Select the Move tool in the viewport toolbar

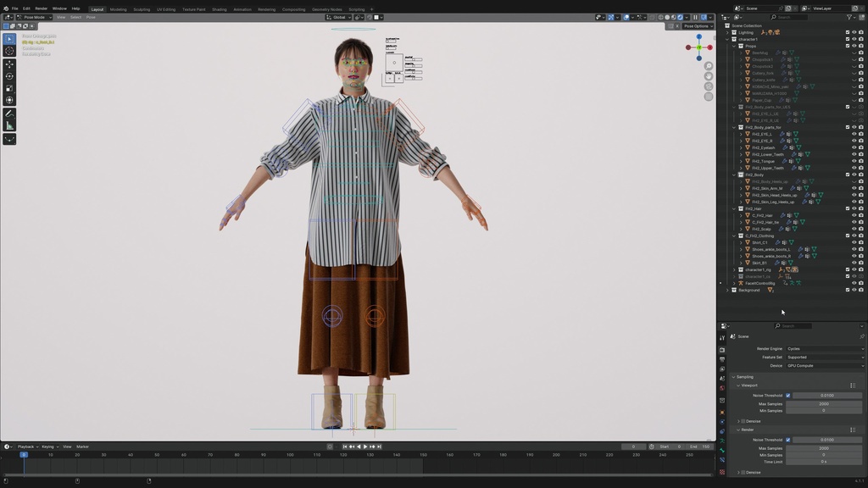[x=9, y=64]
